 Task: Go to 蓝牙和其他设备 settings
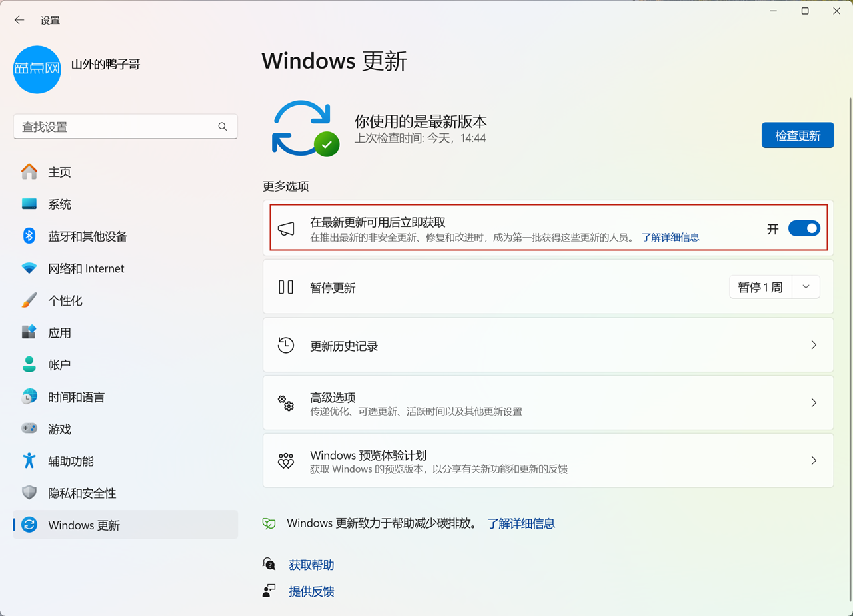[x=125, y=236]
